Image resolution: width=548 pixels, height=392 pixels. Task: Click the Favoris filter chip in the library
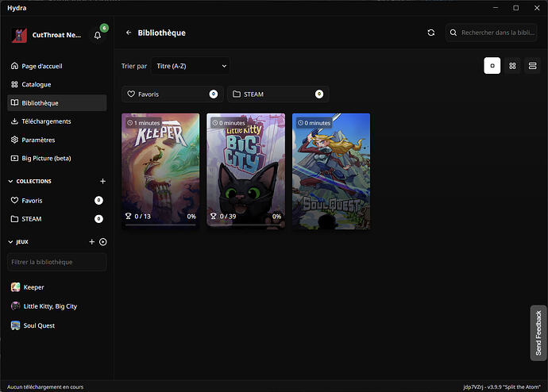tap(172, 94)
